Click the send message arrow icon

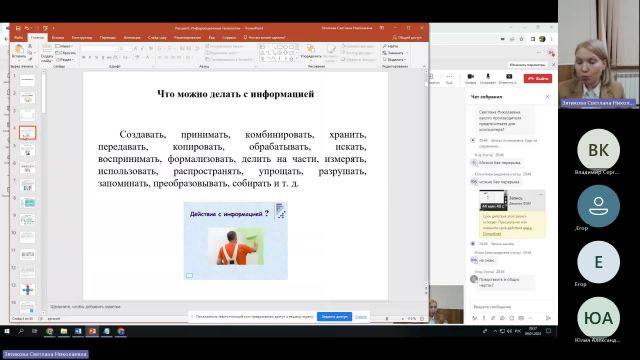pos(548,318)
